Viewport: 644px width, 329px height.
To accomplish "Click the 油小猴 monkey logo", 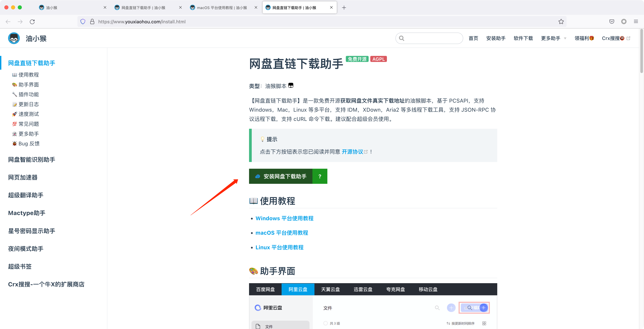I will [x=14, y=38].
